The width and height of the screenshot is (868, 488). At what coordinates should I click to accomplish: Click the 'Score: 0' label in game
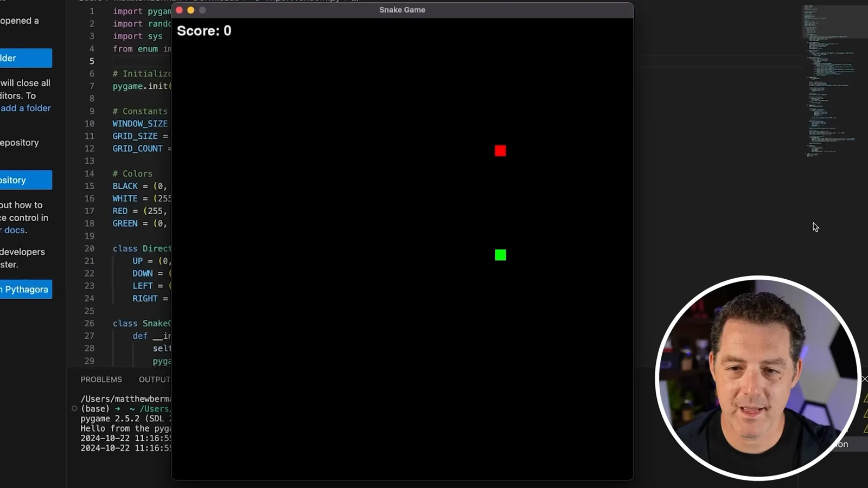pyautogui.click(x=204, y=31)
